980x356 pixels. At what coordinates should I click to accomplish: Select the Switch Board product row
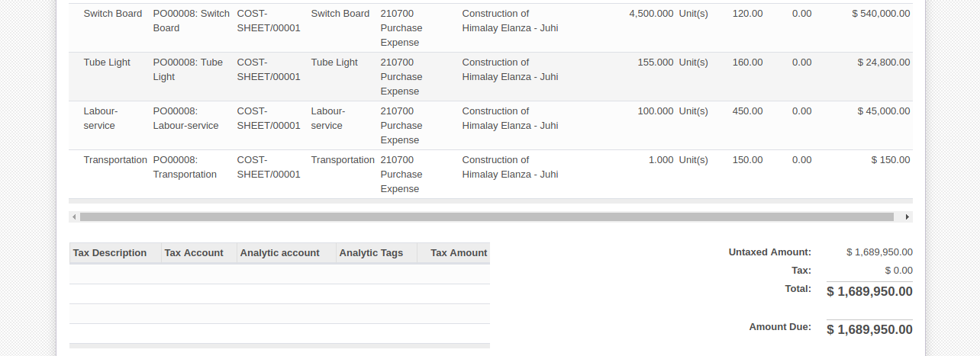491,28
